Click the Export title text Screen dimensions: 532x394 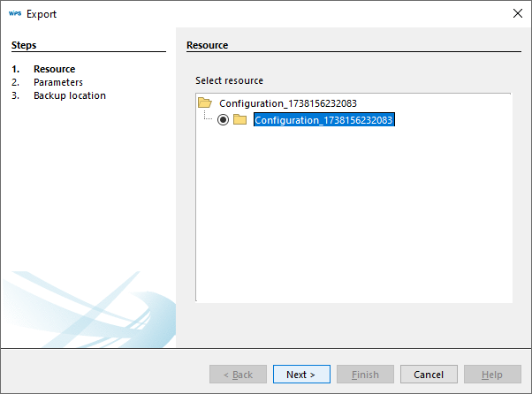point(42,13)
